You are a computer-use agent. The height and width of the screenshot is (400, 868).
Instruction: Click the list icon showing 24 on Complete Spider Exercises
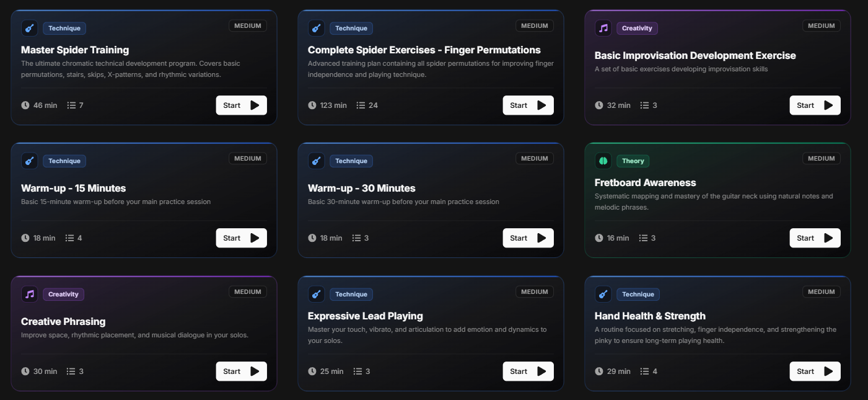(360, 105)
